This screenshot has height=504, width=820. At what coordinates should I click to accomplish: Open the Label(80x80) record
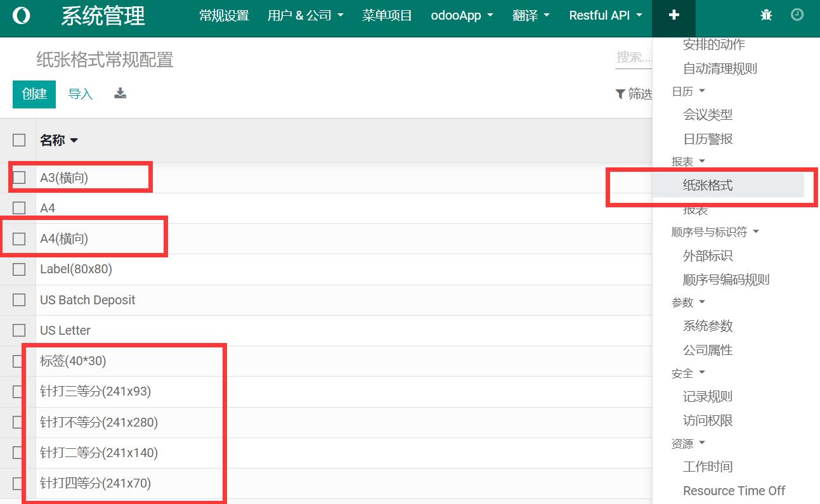pos(76,269)
